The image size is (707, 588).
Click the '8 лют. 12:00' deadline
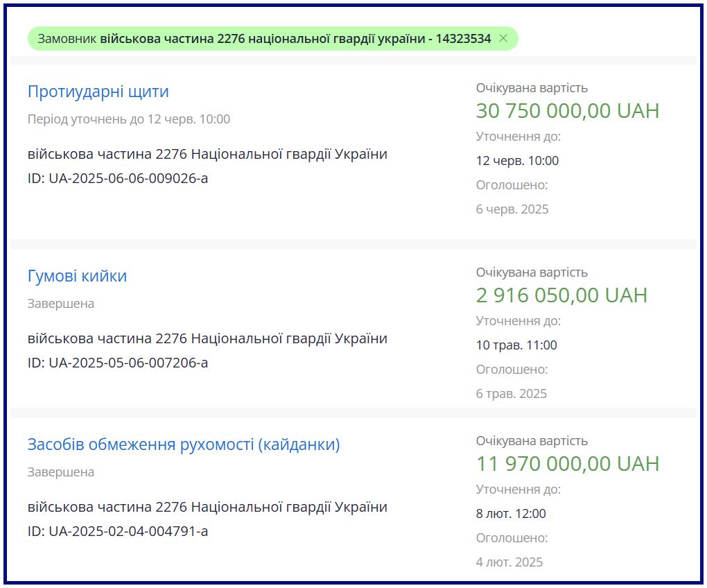coord(511,514)
